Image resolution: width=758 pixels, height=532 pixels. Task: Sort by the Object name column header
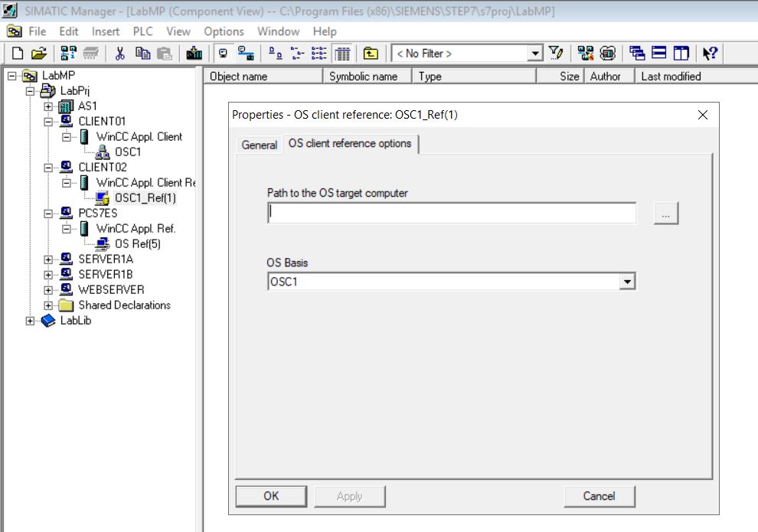[x=263, y=77]
